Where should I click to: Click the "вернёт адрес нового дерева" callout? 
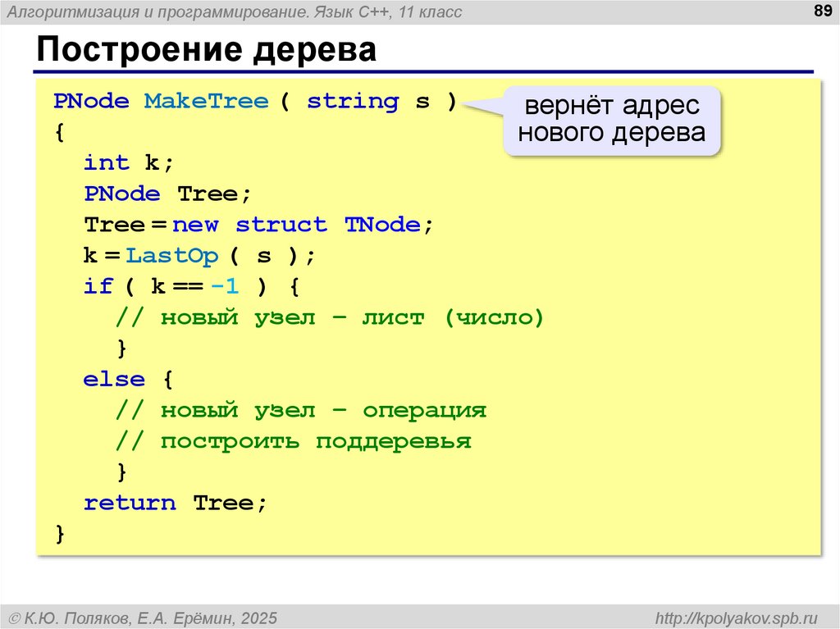coord(611,120)
